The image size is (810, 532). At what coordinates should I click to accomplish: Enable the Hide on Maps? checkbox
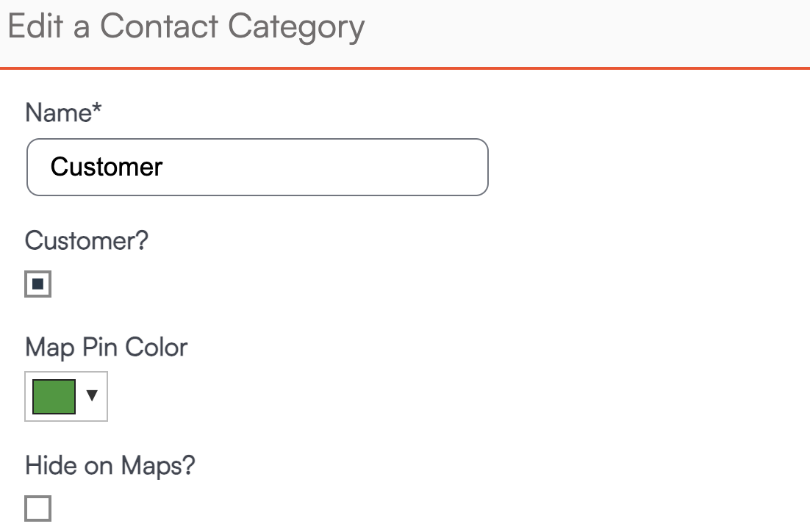38,508
